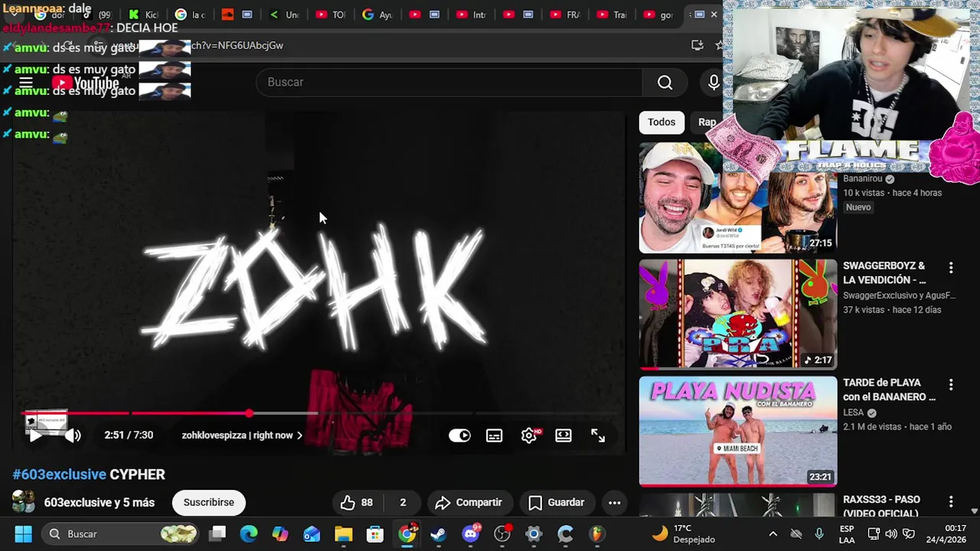The width and height of the screenshot is (980, 551).
Task: Show hidden tray icons chevron
Action: pyautogui.click(x=773, y=534)
